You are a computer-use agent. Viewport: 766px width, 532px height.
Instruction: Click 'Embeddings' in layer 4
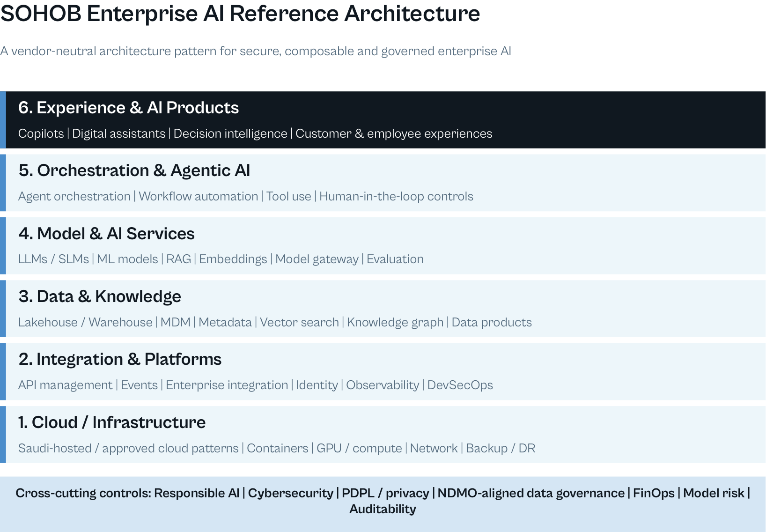(233, 259)
